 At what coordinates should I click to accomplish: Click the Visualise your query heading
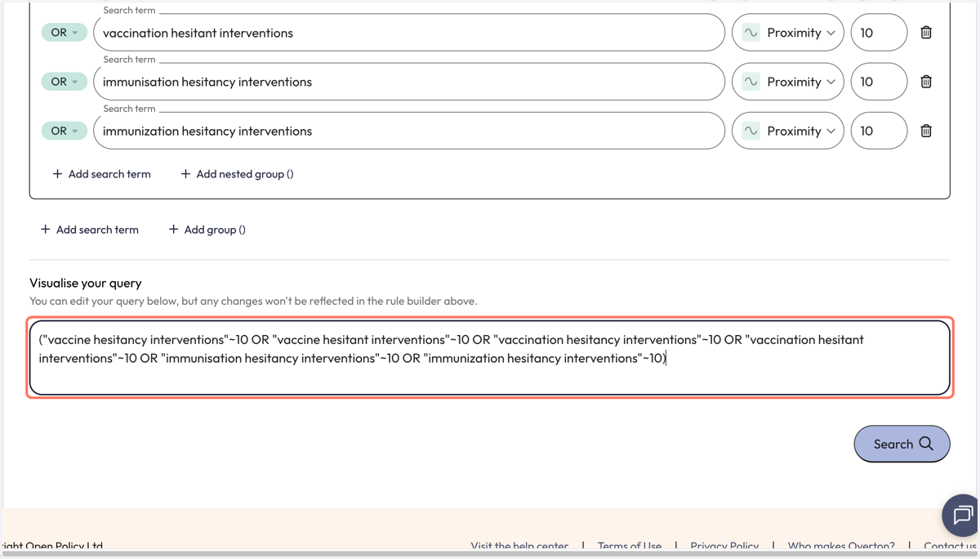tap(86, 283)
